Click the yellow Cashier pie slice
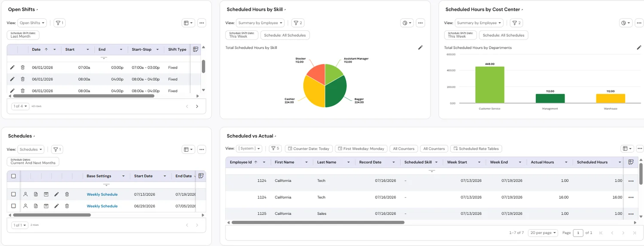 [x=313, y=92]
